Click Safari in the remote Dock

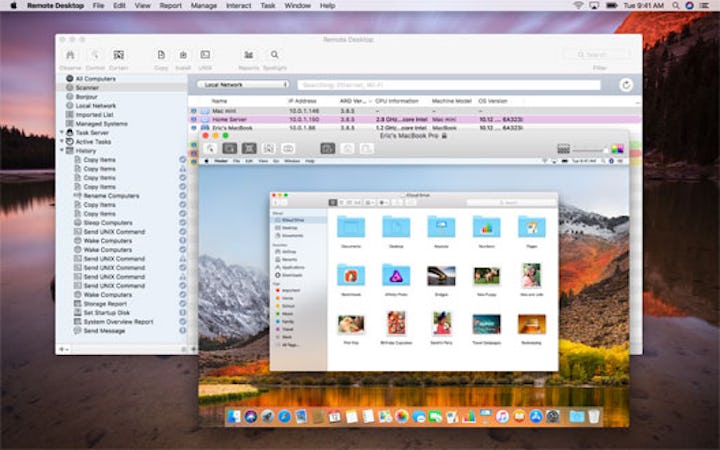click(x=284, y=416)
